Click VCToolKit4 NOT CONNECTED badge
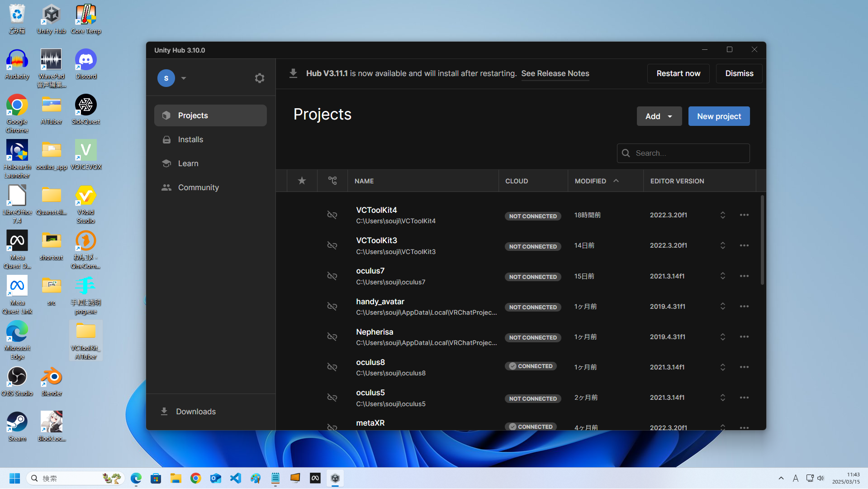Viewport: 868px width, 489px height. point(533,216)
